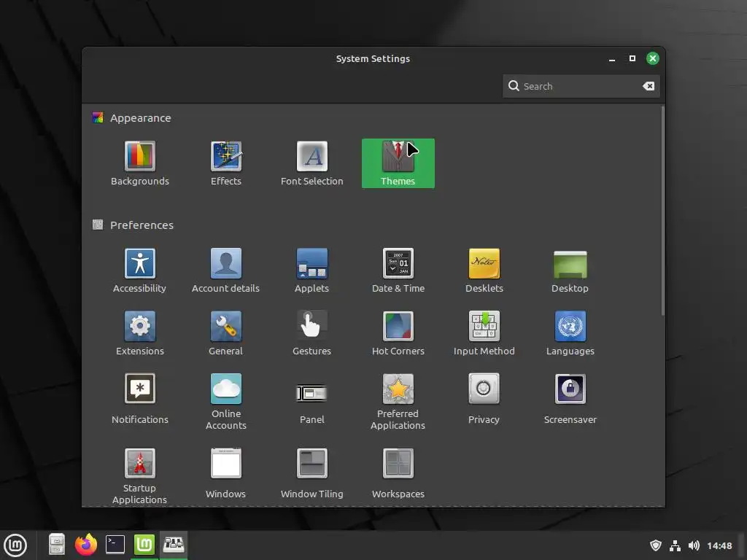Open Hot Corners settings
Screen dimensions: 747x560
[x=398, y=333]
